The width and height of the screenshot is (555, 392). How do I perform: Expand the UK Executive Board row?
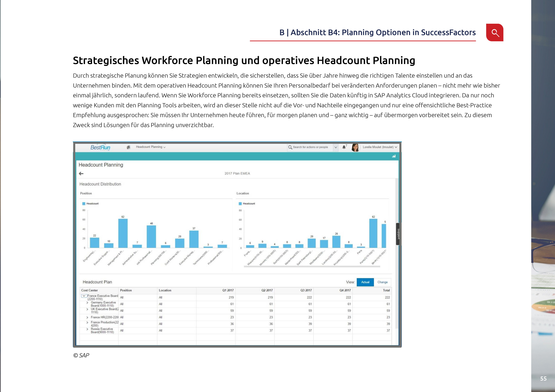click(x=87, y=309)
